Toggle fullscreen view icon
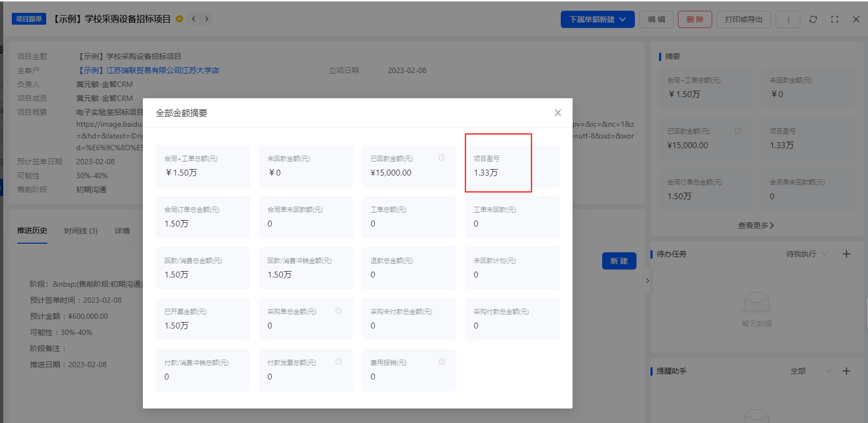This screenshot has width=868, height=423. coord(835,19)
